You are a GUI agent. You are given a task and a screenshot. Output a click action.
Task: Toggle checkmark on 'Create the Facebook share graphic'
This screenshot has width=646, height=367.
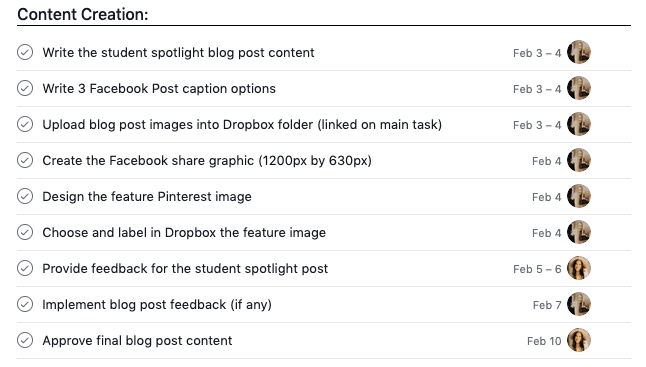coord(25,160)
